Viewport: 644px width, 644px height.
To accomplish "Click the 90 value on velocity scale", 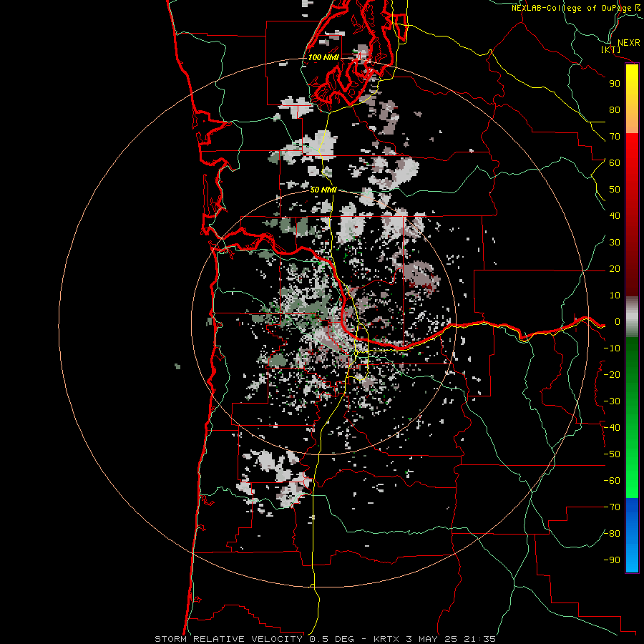I will point(615,84).
